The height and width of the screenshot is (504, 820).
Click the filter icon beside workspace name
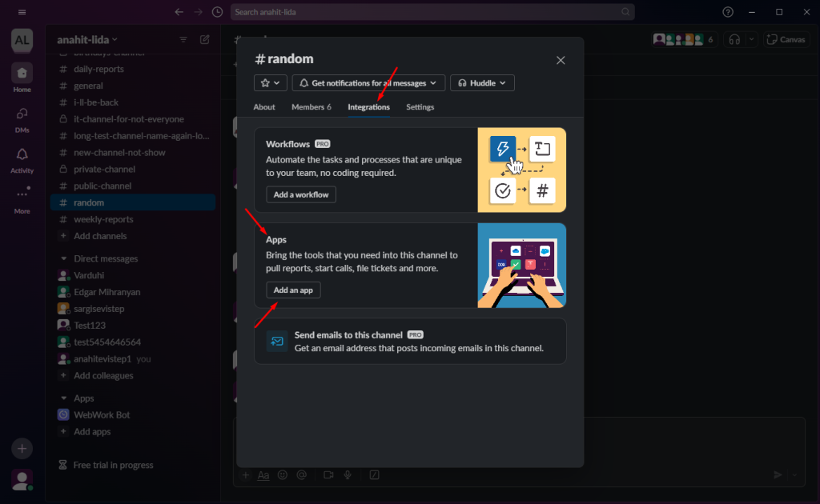click(183, 40)
